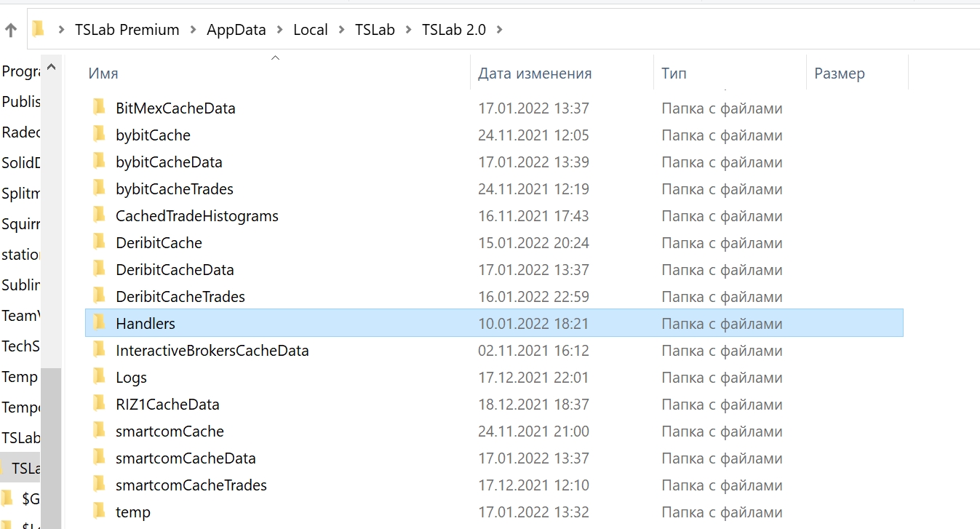The image size is (980, 529).
Task: Click Logs folder name
Action: (x=131, y=378)
